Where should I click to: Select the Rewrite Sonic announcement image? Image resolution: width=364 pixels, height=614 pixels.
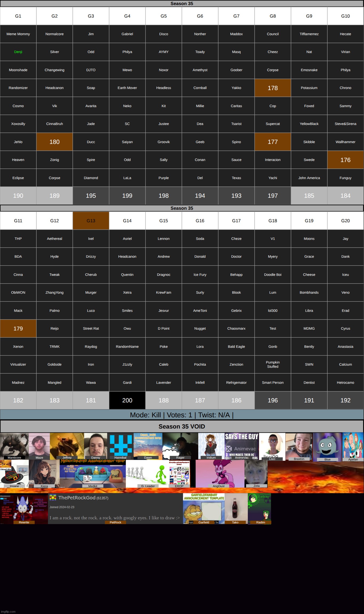(x=24, y=509)
